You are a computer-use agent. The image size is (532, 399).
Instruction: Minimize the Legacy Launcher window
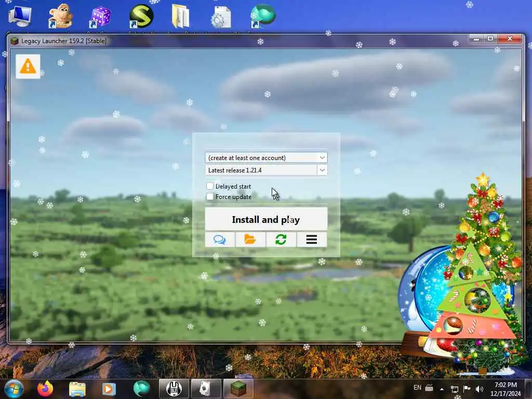click(x=476, y=39)
